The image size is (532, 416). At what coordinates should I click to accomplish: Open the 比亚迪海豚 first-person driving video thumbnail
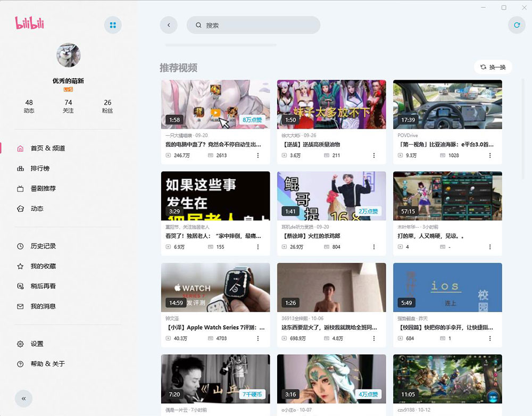(x=447, y=103)
